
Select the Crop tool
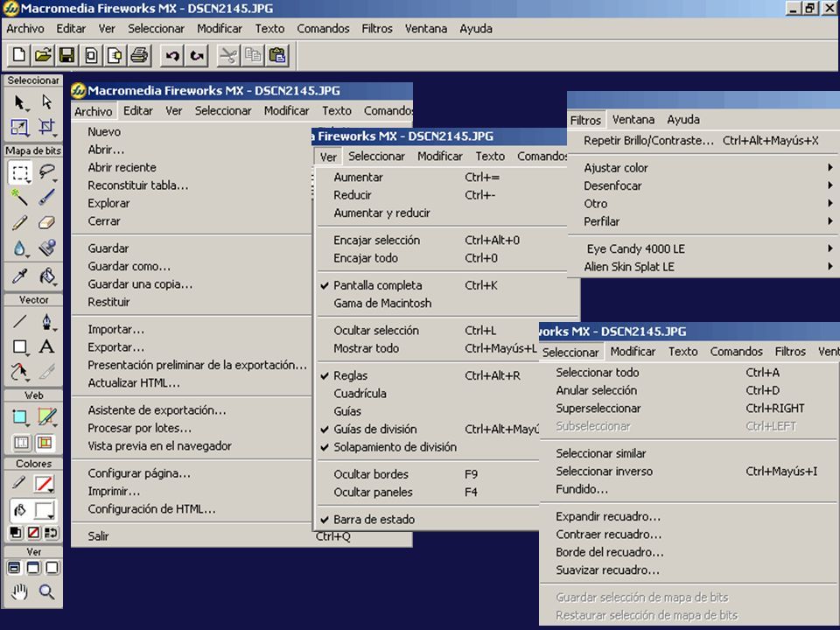coord(46,127)
